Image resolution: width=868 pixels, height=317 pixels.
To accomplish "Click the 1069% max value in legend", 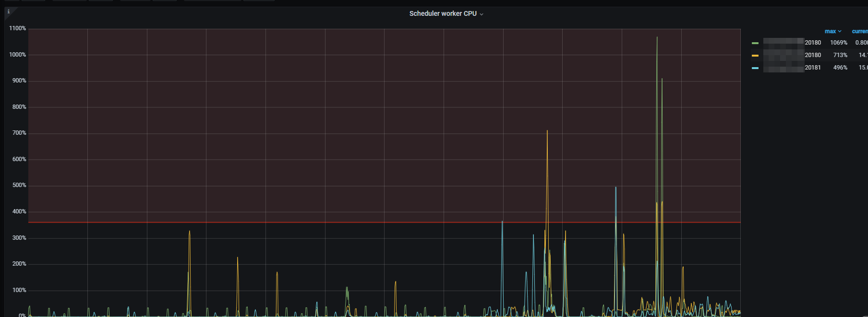I will point(839,43).
